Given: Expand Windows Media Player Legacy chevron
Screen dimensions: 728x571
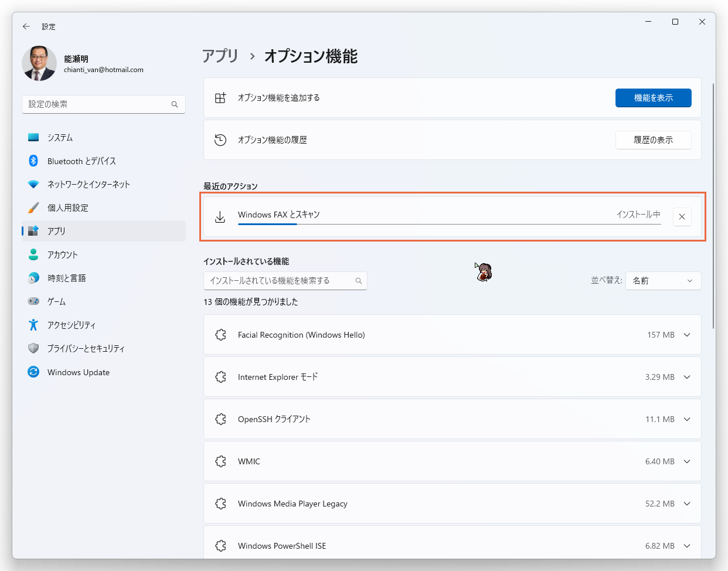Looking at the screenshot, I should tap(687, 504).
